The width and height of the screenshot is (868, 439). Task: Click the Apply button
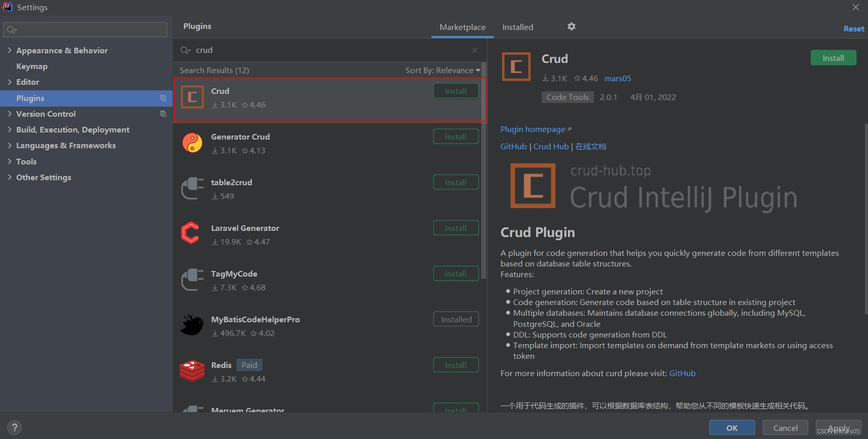click(839, 428)
